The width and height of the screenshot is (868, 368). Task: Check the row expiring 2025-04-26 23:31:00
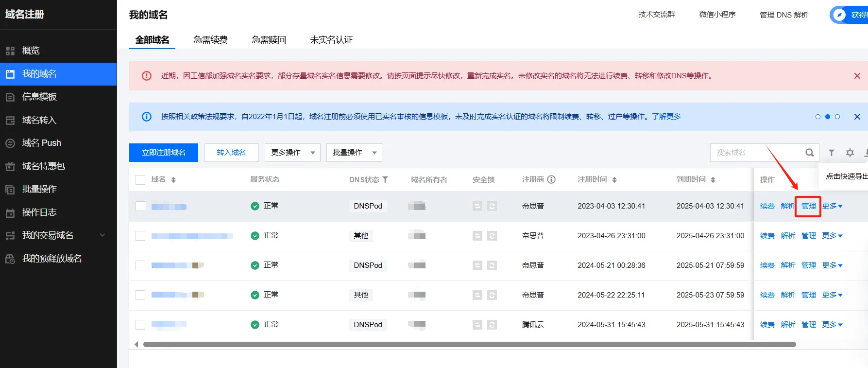coord(140,236)
